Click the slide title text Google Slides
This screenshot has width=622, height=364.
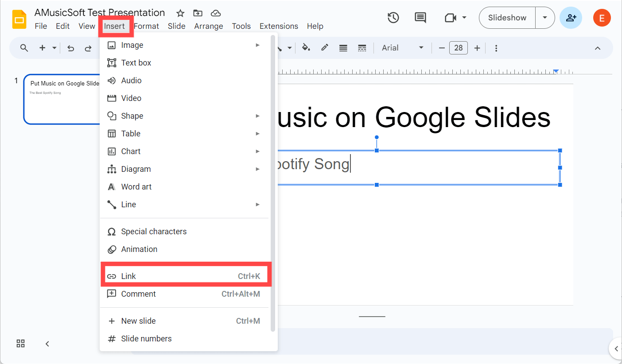[x=463, y=117]
